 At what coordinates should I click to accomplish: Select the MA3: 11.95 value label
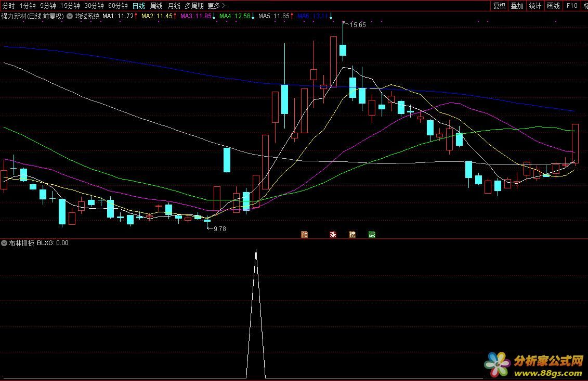click(196, 16)
